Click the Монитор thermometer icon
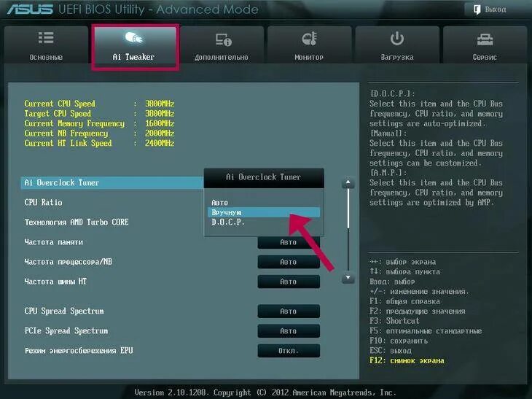Viewport: 532px width, 399px height. (x=310, y=39)
